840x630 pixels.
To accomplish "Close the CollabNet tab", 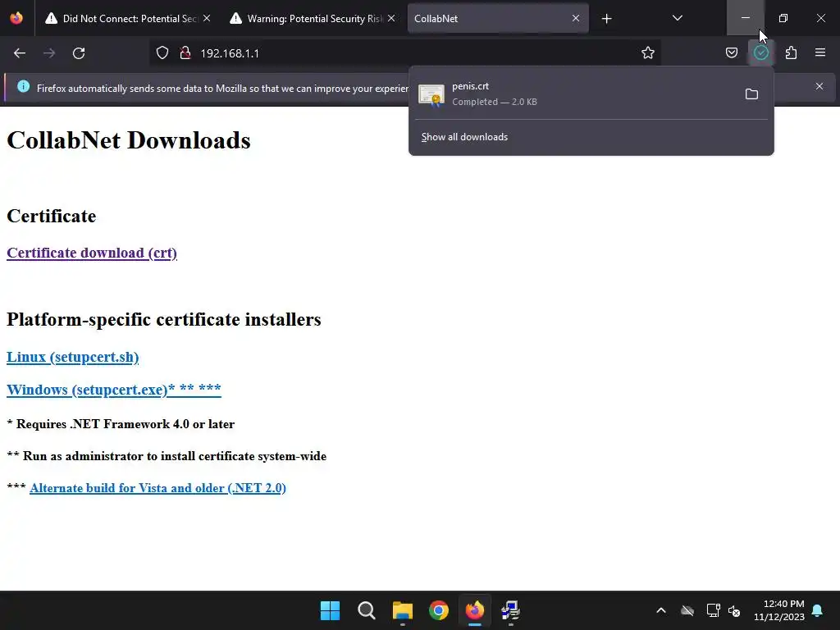I will click(x=575, y=18).
